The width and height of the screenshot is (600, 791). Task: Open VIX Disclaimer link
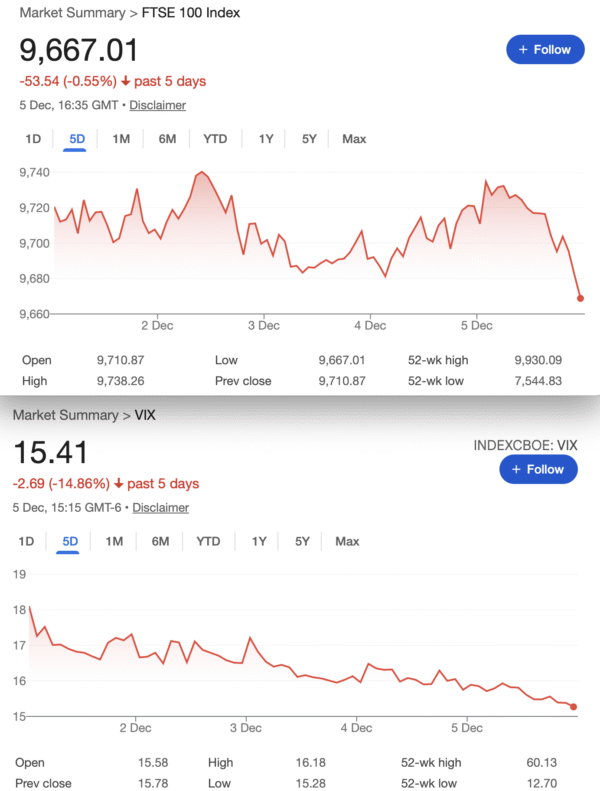pyautogui.click(x=161, y=508)
